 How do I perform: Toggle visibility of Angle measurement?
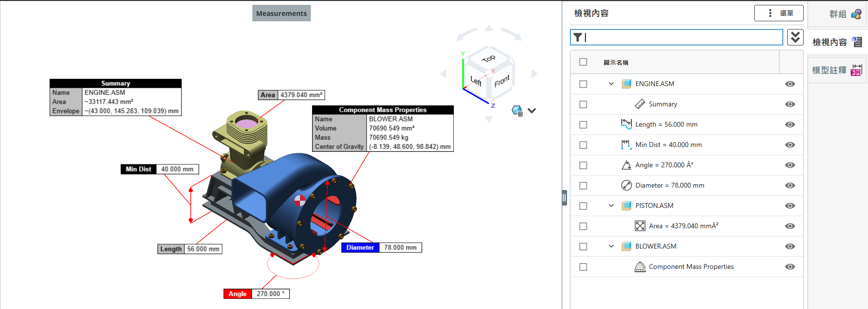click(x=790, y=165)
